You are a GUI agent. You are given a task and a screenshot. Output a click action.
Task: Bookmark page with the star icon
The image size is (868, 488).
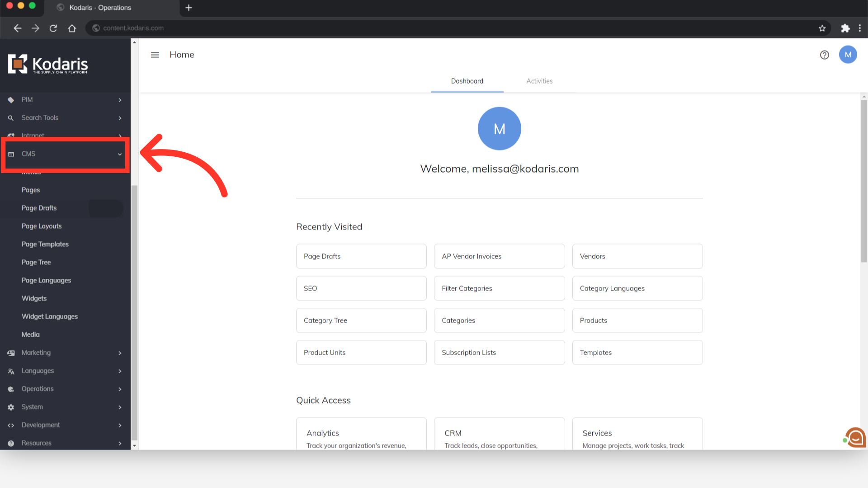pos(822,28)
